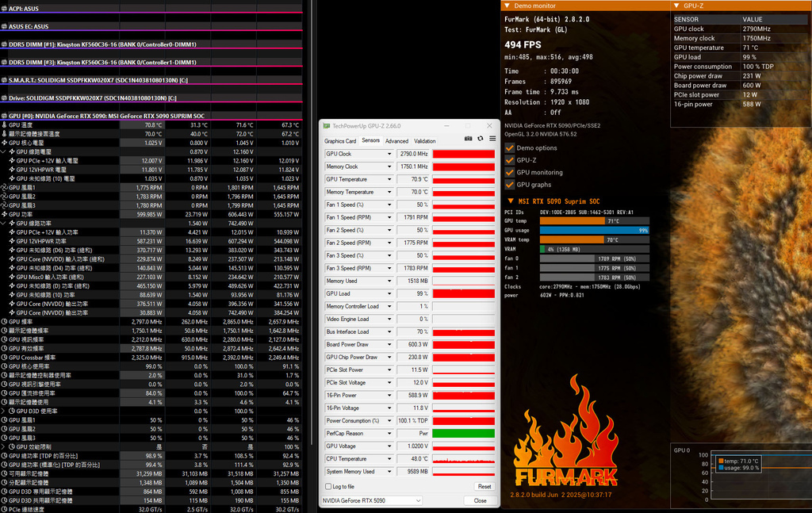Select the GPU 12VHPWR 功率 row
Screen dimensions: 812x513
click(x=151, y=241)
